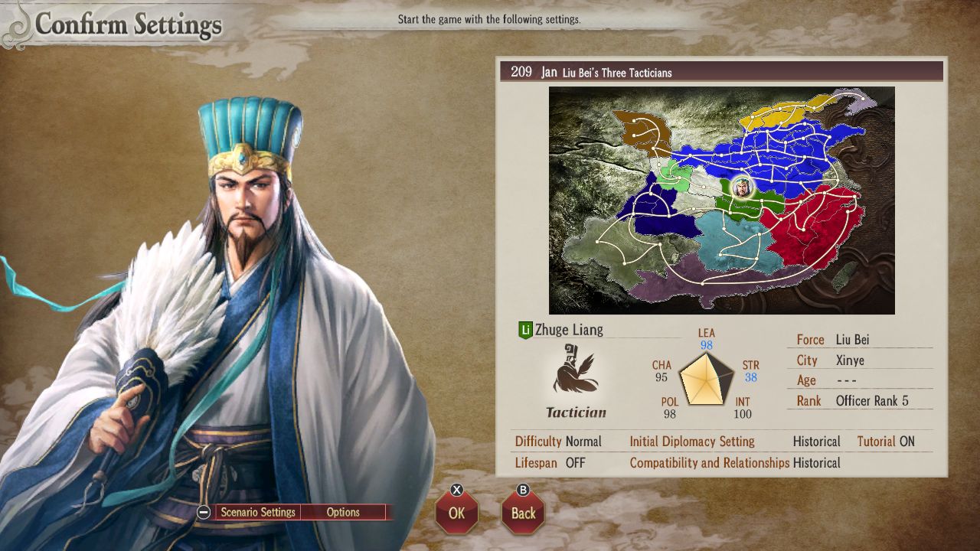Open the Options menu item
The height and width of the screenshot is (551, 980).
click(343, 513)
